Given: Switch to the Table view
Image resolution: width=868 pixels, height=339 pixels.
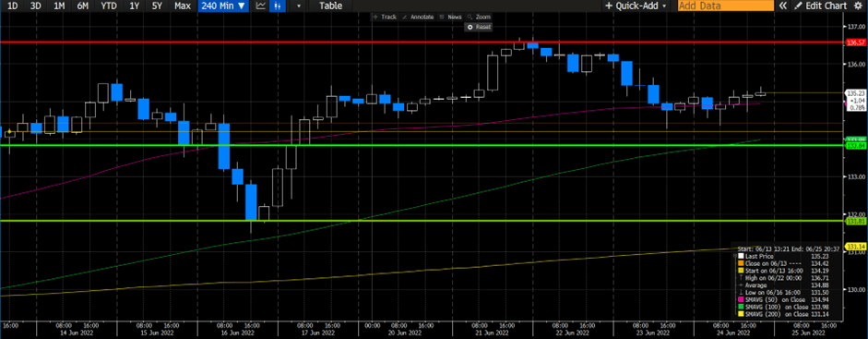Looking at the screenshot, I should 330,6.
